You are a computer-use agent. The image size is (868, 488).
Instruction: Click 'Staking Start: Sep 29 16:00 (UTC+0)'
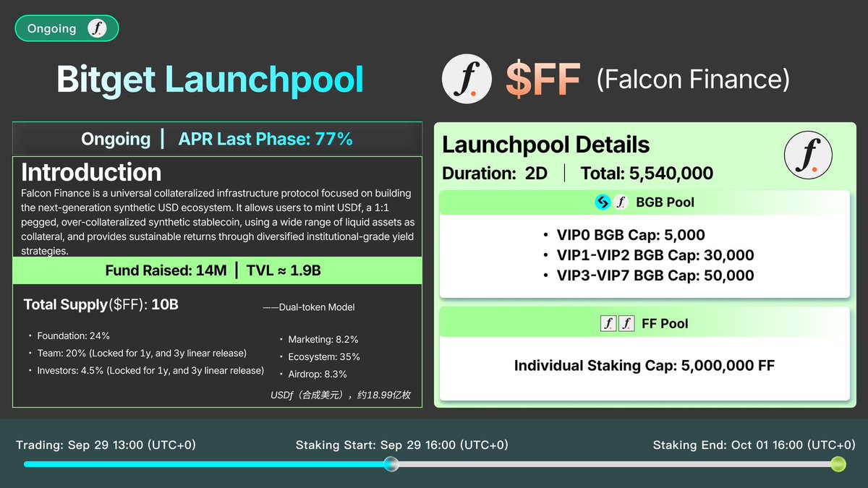[401, 445]
